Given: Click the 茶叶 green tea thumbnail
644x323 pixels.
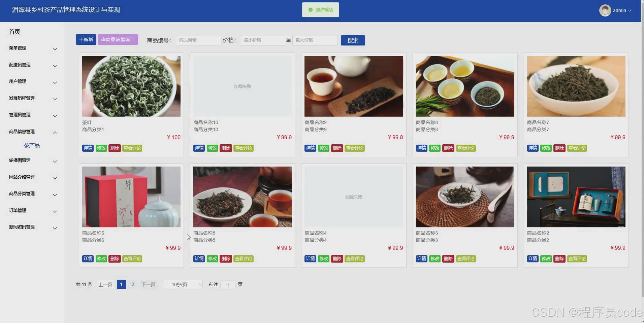Looking at the screenshot, I should 131,86.
